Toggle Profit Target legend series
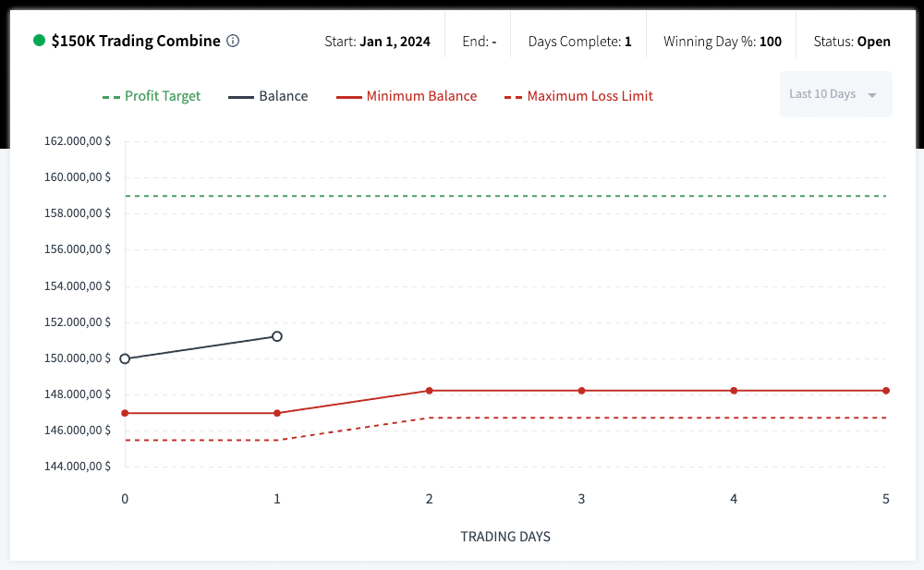924x570 pixels. pos(151,96)
